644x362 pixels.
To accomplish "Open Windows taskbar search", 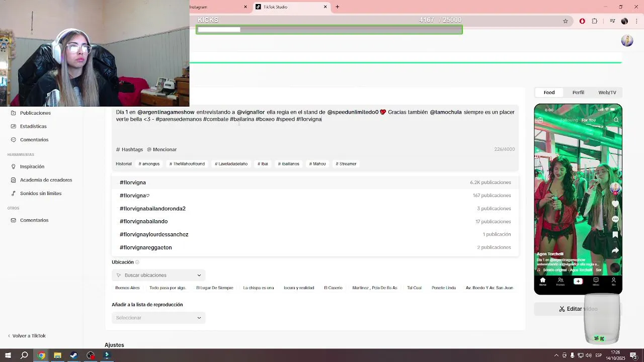I will click(x=24, y=355).
